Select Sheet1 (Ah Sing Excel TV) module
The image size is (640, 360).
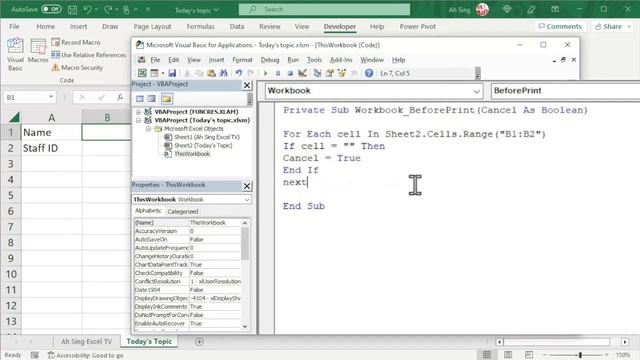click(x=207, y=137)
